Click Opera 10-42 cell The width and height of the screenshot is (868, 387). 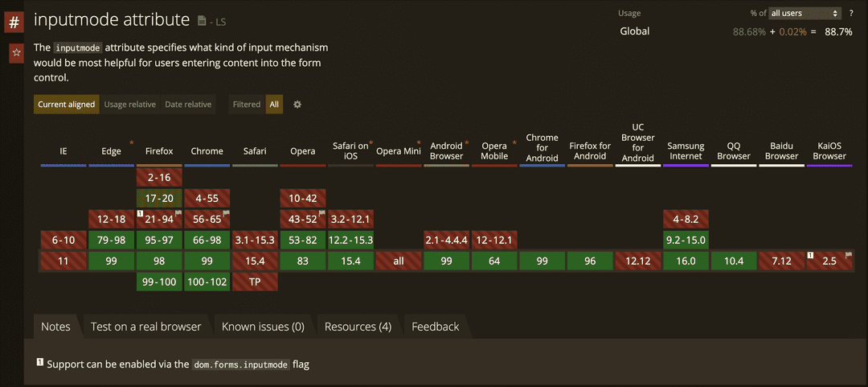pos(303,199)
